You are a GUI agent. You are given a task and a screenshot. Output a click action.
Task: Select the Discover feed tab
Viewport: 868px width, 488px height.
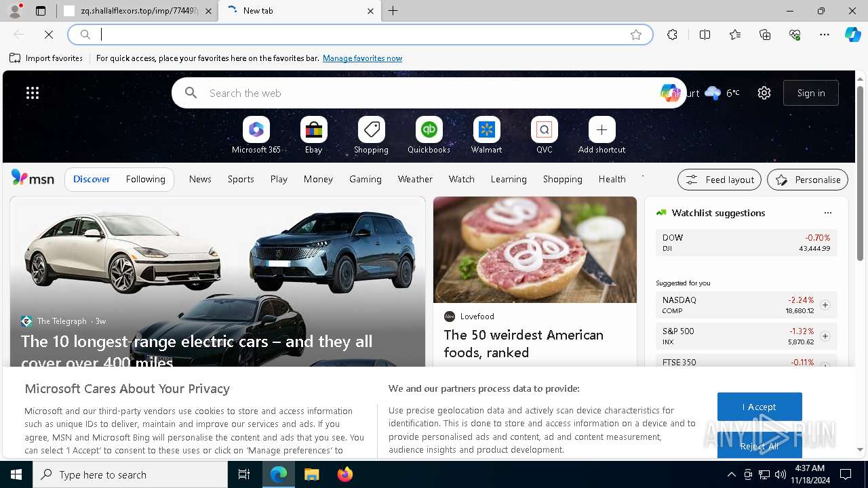pos(92,179)
